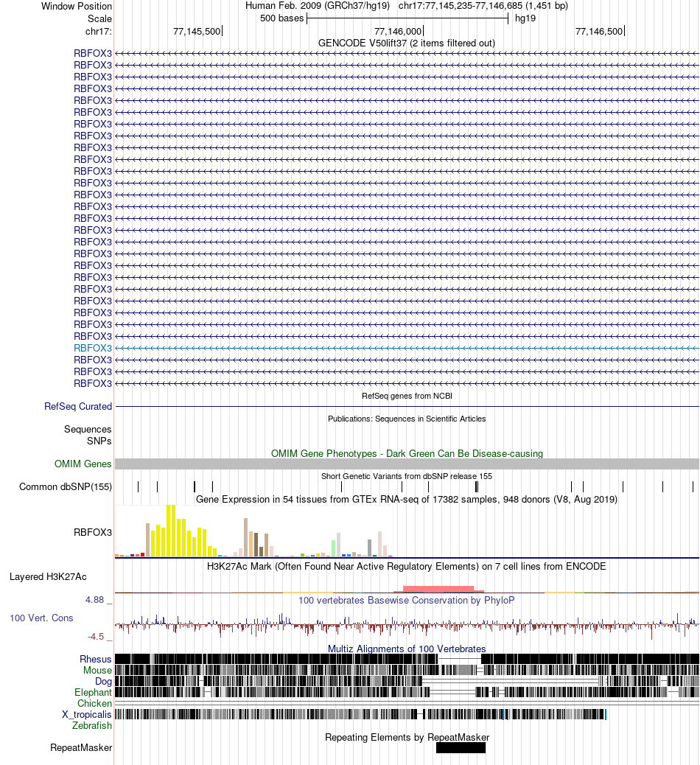The image size is (700, 765).
Task: Click the 77,145,500 coordinate on the ruler
Action: 197,32
